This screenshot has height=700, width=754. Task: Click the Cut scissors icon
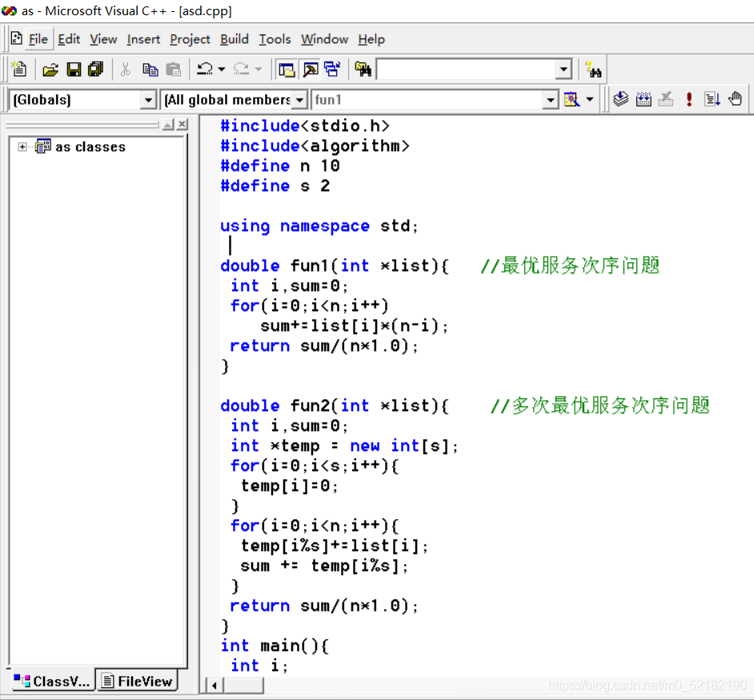(126, 70)
